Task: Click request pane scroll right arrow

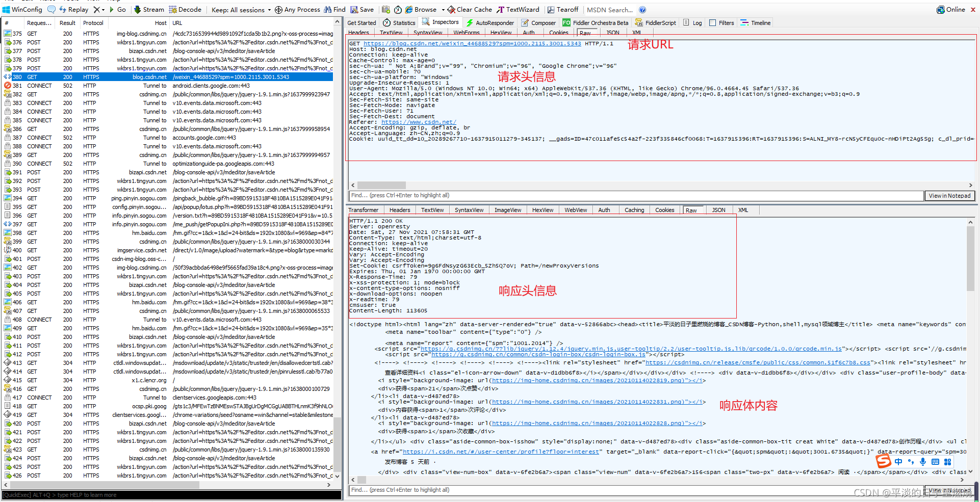Action: (x=970, y=185)
